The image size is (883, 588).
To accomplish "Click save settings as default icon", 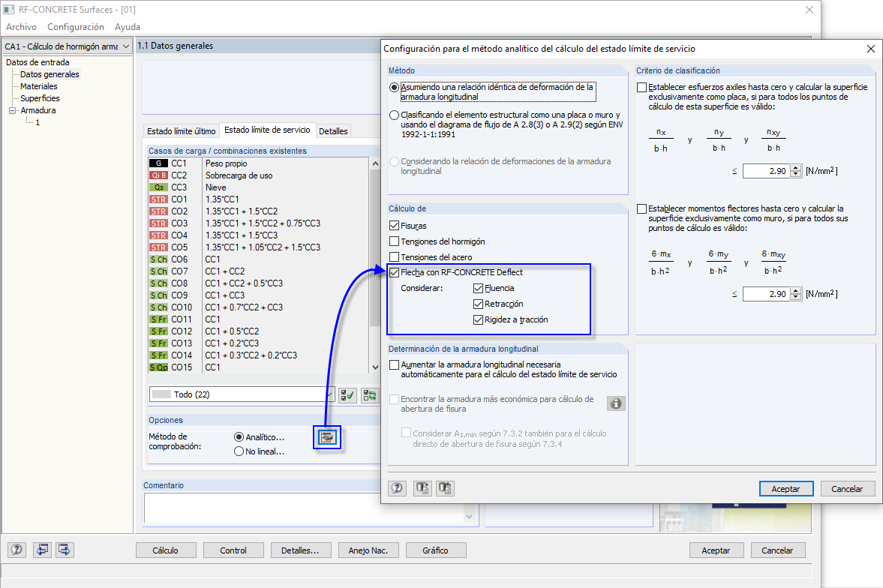I will (x=445, y=488).
